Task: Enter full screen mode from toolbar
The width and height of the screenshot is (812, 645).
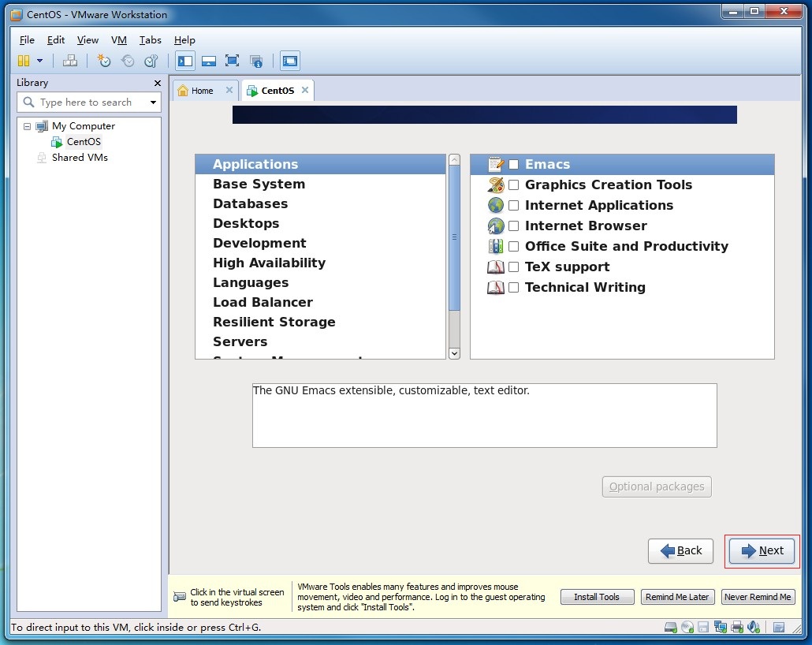Action: (x=232, y=61)
